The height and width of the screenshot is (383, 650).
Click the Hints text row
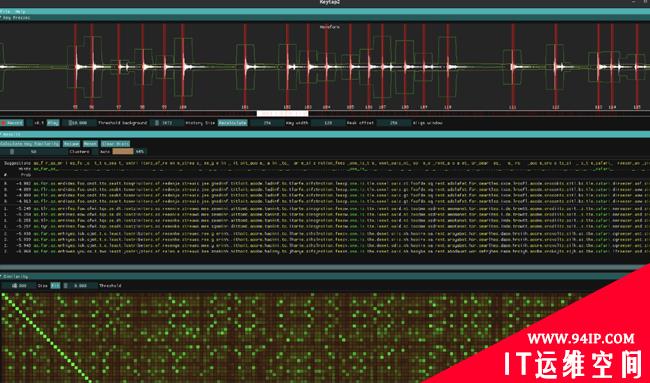click(x=325, y=169)
